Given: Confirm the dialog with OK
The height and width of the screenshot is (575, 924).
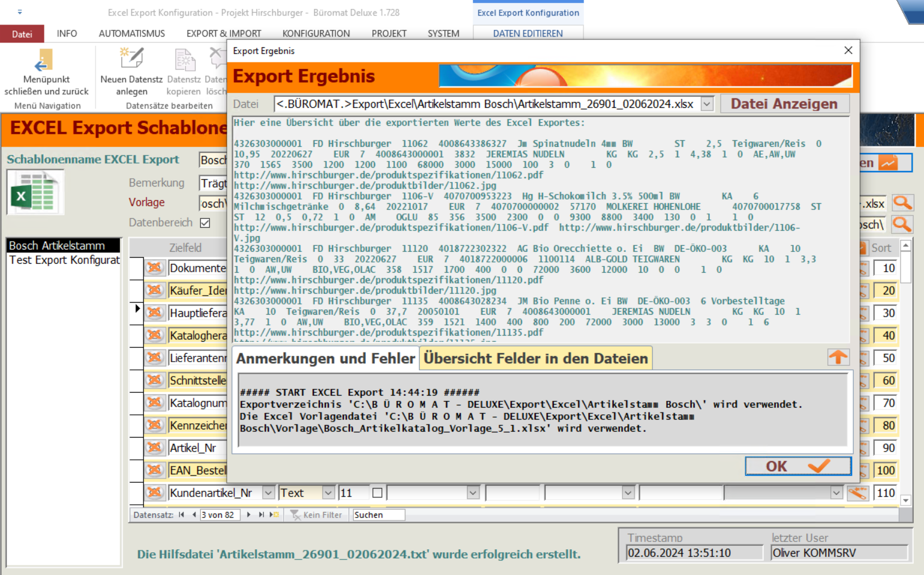Looking at the screenshot, I should (797, 466).
